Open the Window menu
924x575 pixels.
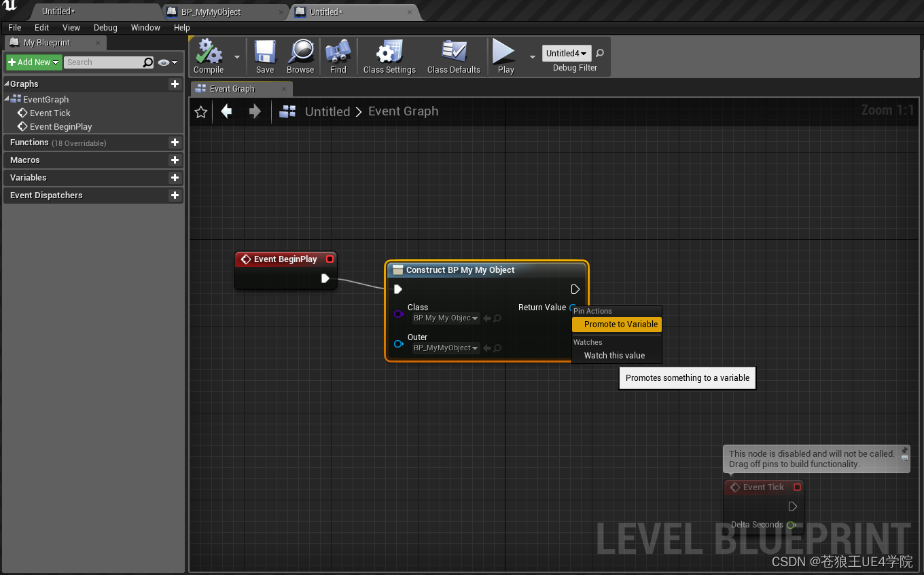coord(145,27)
